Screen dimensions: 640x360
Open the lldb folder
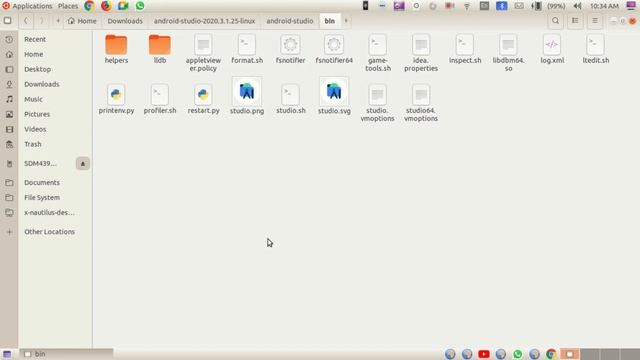(160, 49)
